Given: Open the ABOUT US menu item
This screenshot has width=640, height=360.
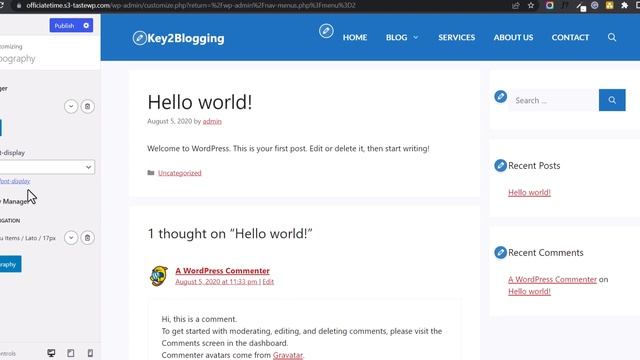Looking at the screenshot, I should (x=513, y=37).
